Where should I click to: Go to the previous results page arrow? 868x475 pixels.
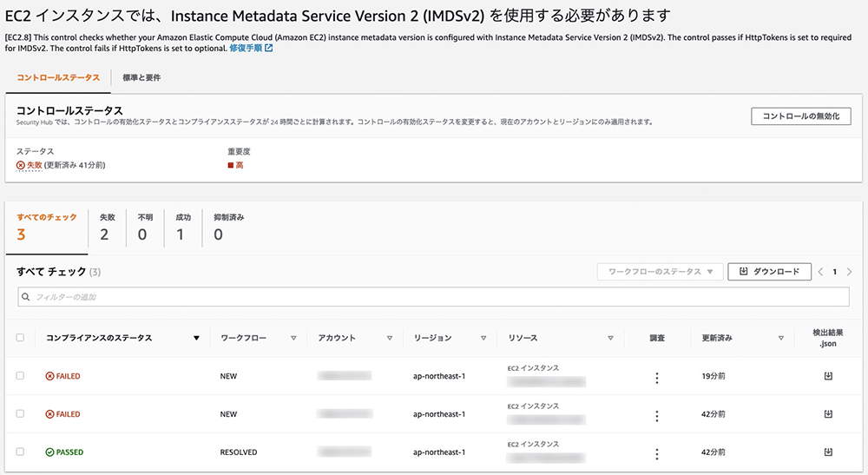(820, 272)
